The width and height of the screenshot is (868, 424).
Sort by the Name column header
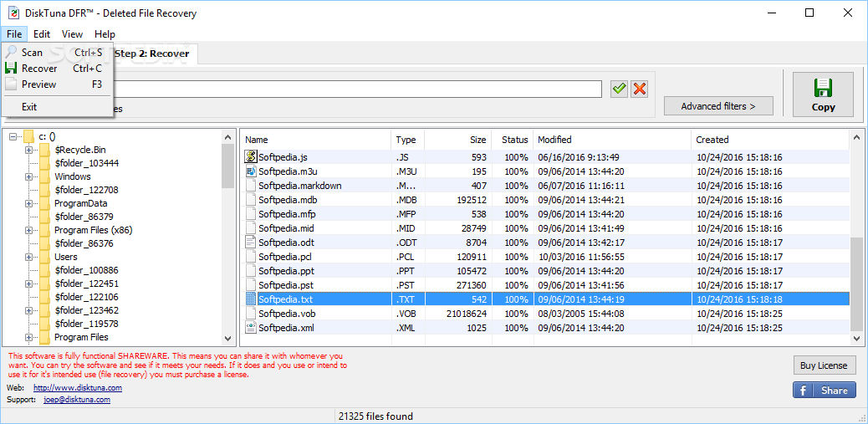point(316,140)
